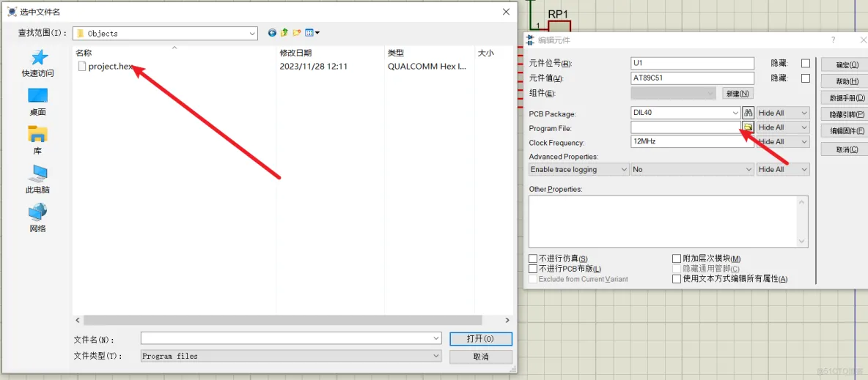Click the empty Program File field
The height and width of the screenshot is (380, 868).
point(686,127)
